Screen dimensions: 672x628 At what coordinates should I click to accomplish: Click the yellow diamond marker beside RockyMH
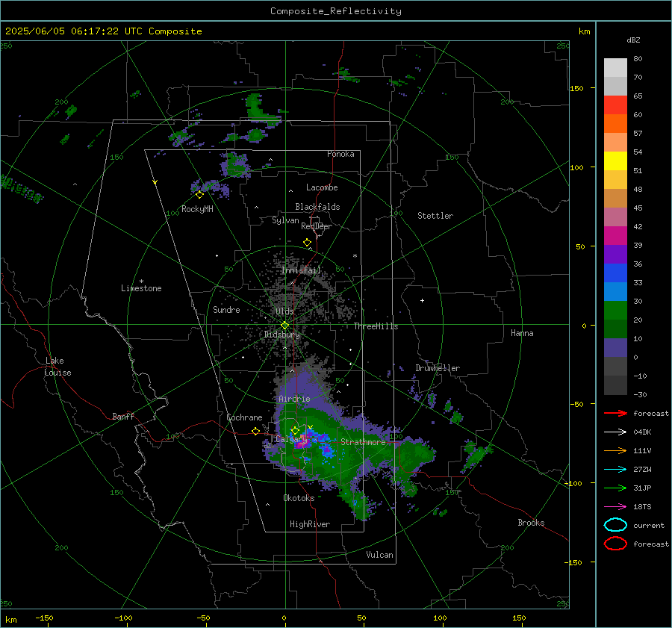pos(199,195)
